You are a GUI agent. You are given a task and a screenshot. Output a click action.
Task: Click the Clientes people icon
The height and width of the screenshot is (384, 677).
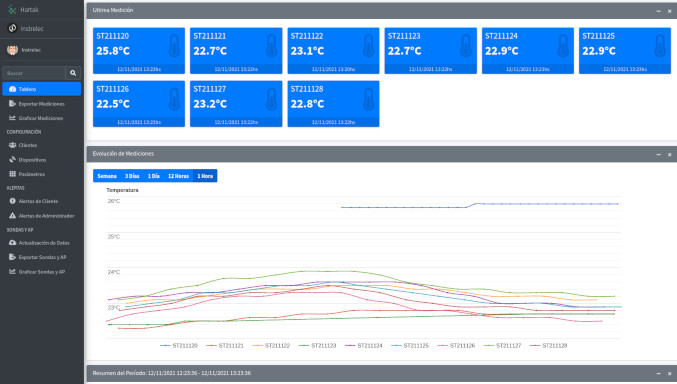pos(13,145)
